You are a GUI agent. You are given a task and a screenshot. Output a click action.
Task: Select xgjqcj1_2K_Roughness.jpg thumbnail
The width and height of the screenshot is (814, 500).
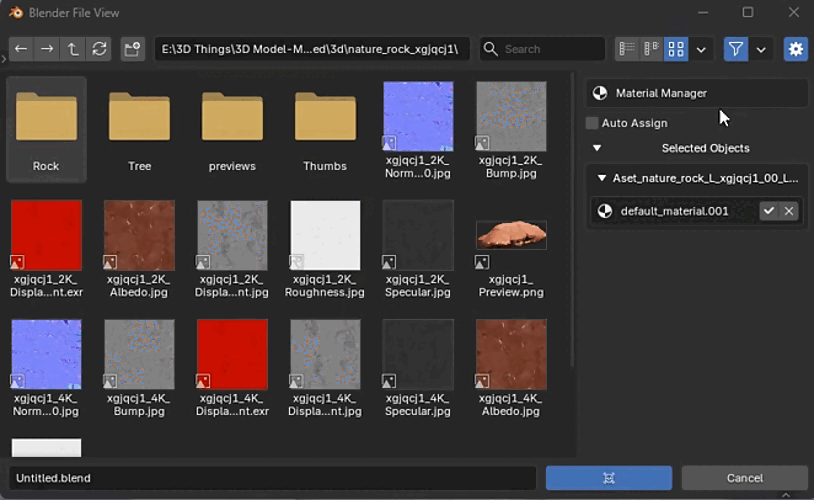(325, 235)
